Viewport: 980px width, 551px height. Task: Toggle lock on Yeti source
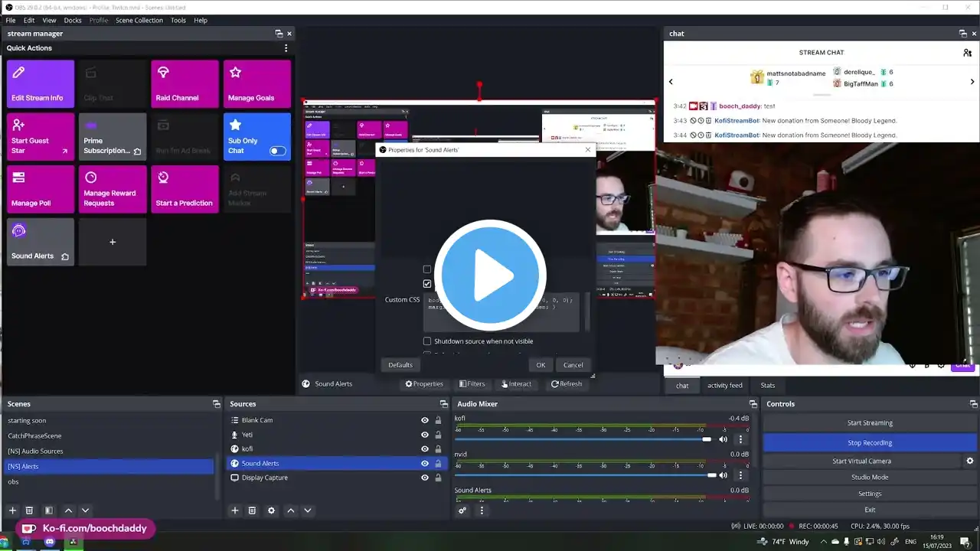click(x=438, y=435)
